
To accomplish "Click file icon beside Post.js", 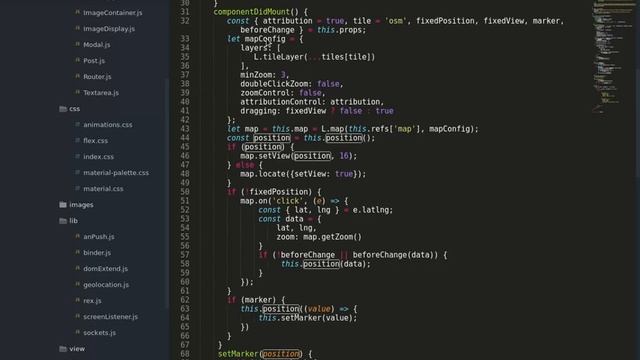I will pyautogui.click(x=78, y=60).
